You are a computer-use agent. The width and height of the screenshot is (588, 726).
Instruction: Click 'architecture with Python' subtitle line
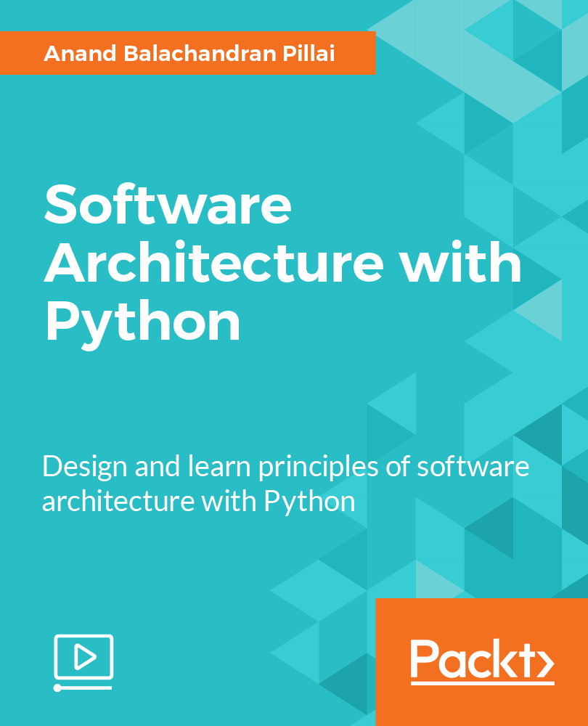(x=198, y=502)
